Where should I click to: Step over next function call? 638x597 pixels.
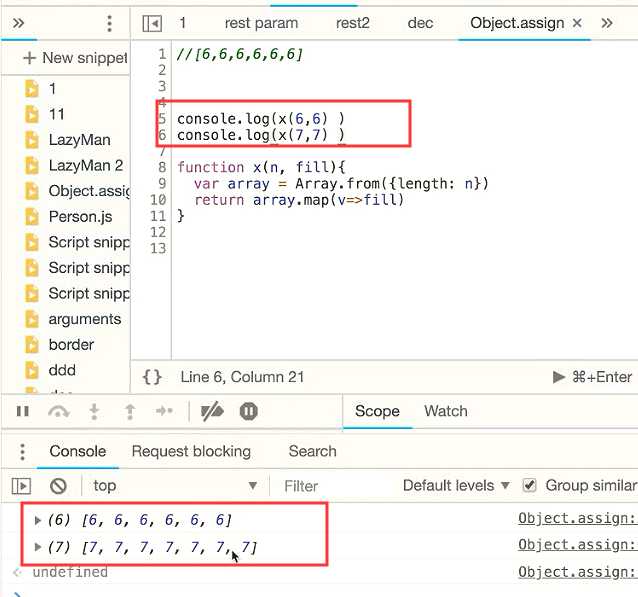[x=59, y=411]
